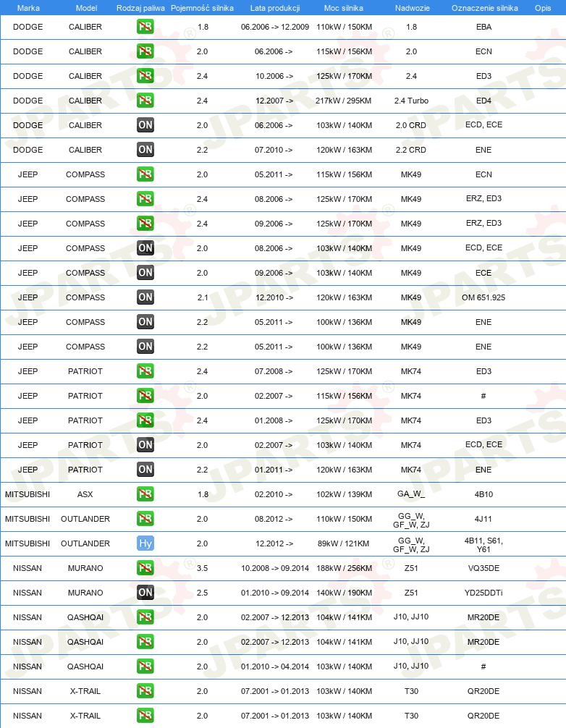The image size is (566, 728).
Task: Click the Oznaczenie silnika column header
Action: 485,8
